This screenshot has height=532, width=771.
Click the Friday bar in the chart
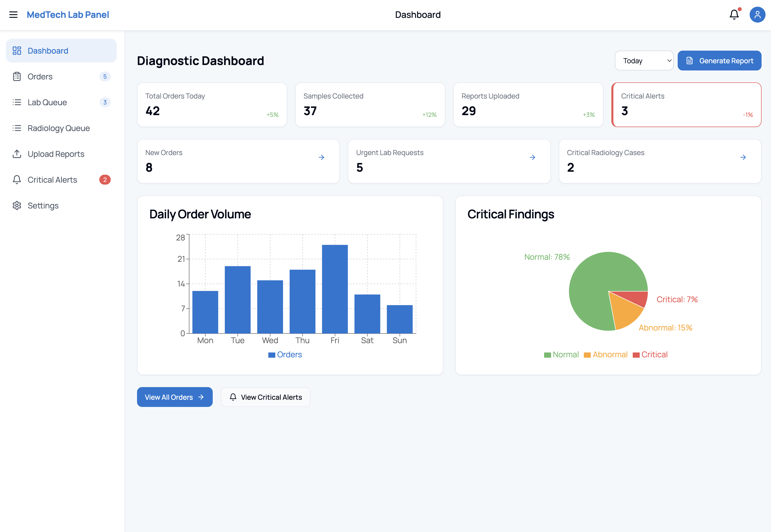click(335, 289)
